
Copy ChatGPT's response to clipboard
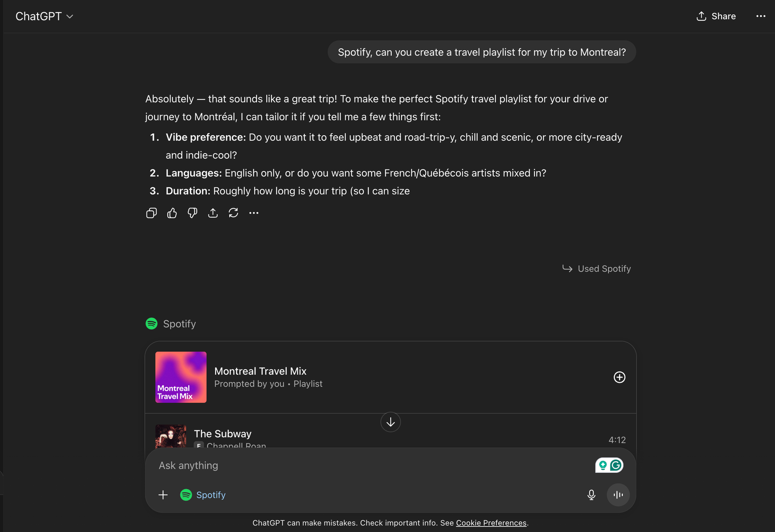[x=151, y=213]
